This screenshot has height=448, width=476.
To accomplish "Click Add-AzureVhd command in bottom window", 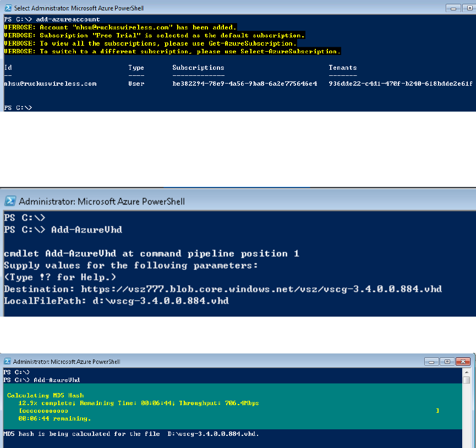I will click(57, 380).
